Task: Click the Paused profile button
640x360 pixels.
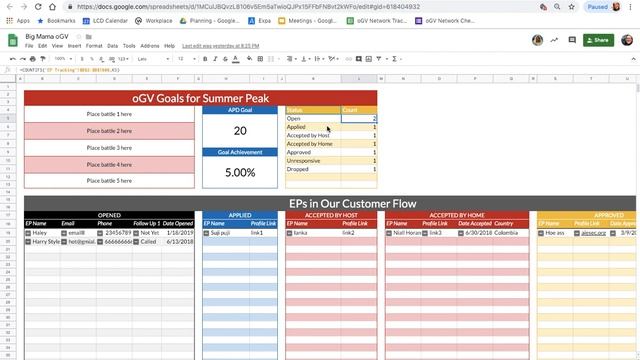Action: click(x=603, y=7)
